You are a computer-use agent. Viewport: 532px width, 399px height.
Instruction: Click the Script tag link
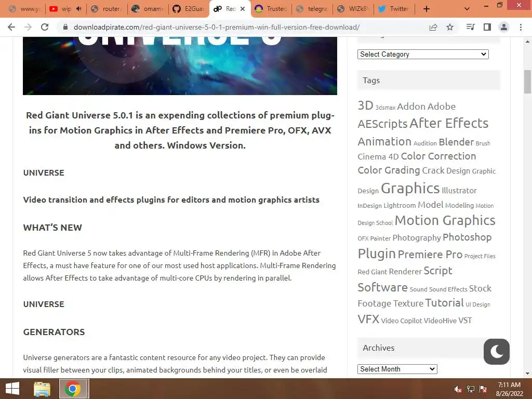tap(437, 270)
